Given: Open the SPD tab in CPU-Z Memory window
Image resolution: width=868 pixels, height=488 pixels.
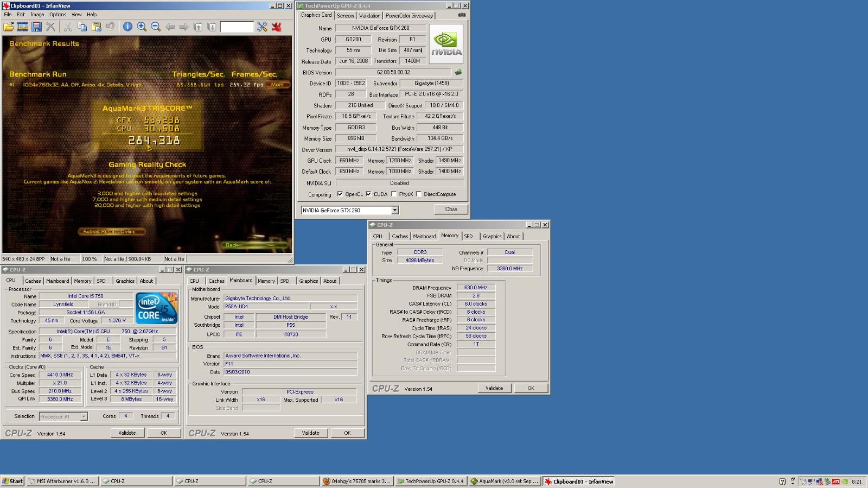Looking at the screenshot, I should [468, 236].
